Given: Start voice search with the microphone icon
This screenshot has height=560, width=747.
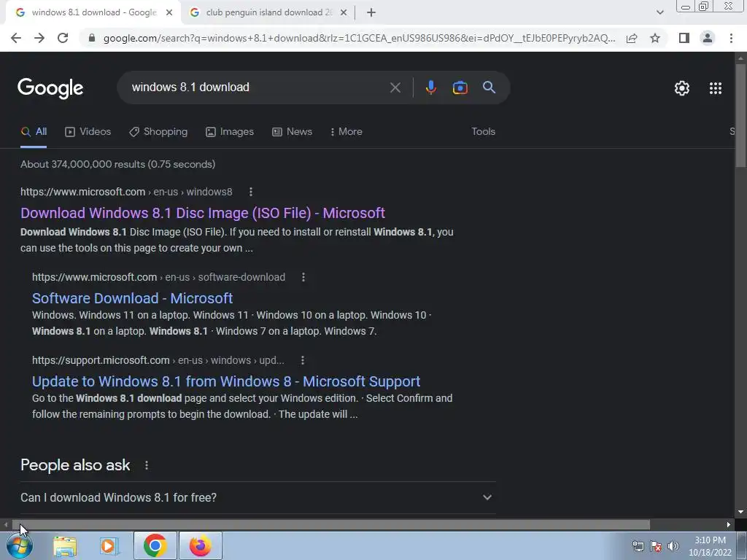Looking at the screenshot, I should tap(430, 87).
